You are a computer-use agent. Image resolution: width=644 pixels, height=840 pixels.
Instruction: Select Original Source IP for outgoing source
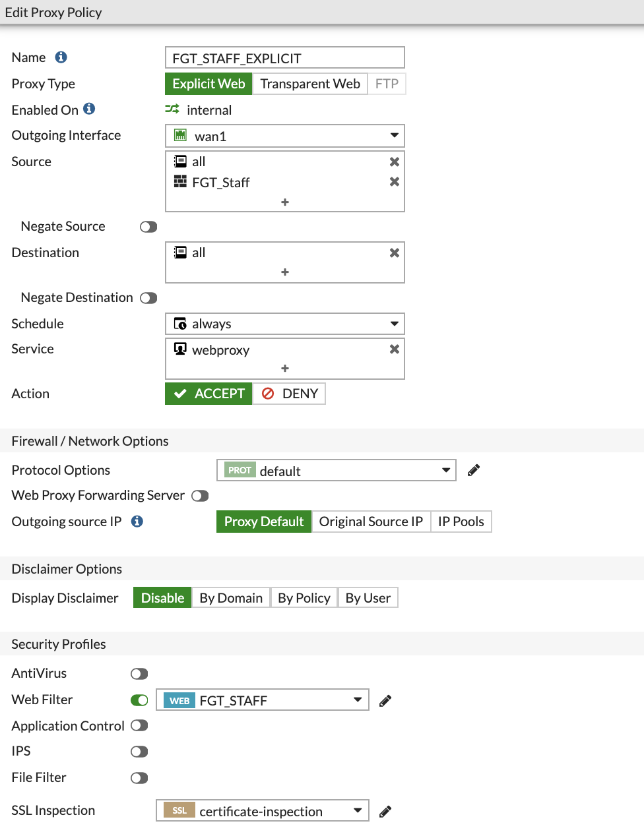371,521
